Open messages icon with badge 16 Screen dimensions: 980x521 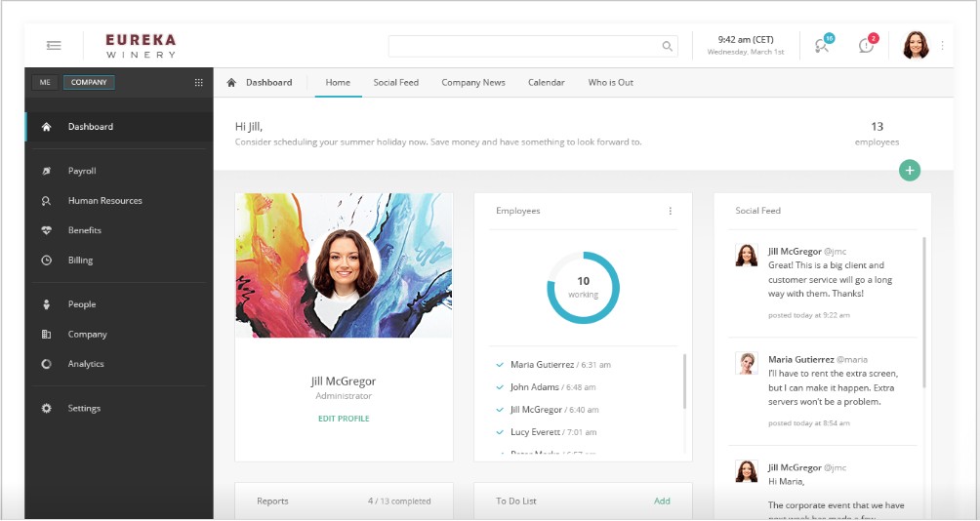pyautogui.click(x=823, y=44)
